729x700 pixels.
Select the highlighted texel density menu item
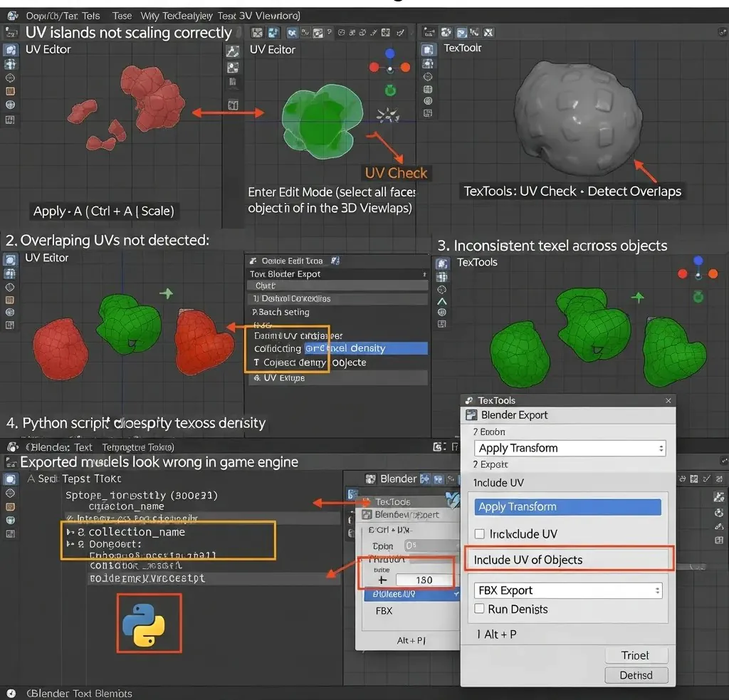pos(365,348)
